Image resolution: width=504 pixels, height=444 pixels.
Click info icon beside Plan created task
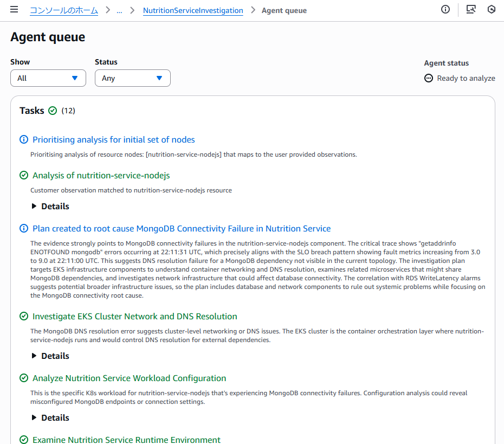(24, 228)
